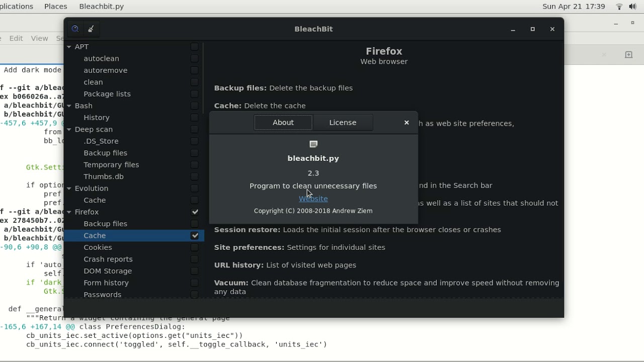Viewport: 644px width, 362px height.
Task: Collapse the APT tree group
Action: click(69, 47)
